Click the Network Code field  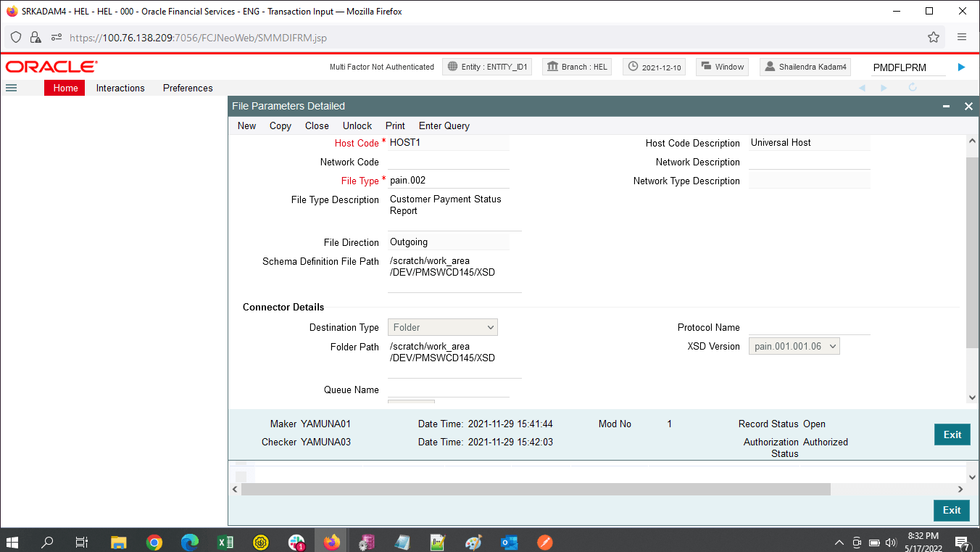(x=449, y=162)
